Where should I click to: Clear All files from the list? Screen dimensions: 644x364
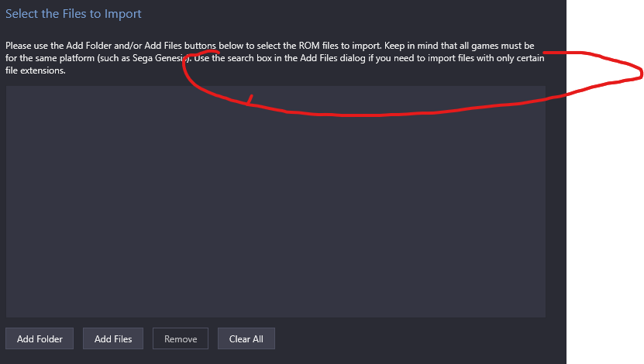246,338
